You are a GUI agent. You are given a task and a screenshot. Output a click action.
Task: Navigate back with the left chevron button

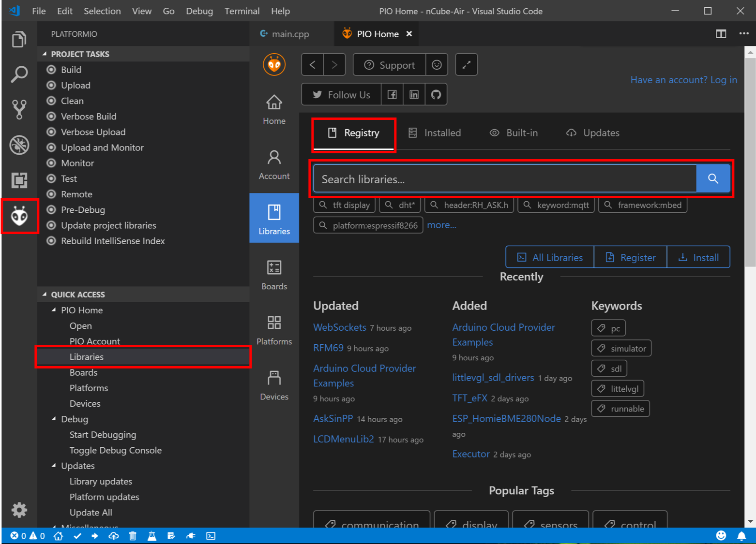pos(313,65)
